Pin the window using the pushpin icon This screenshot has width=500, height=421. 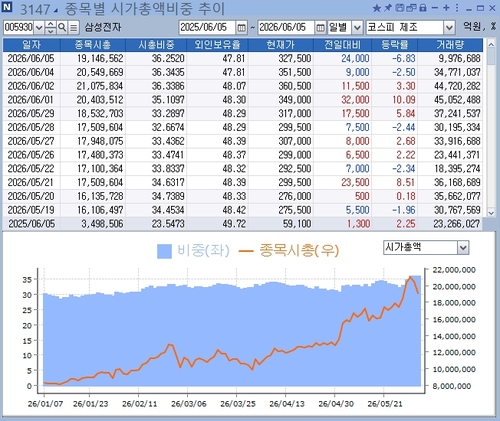click(388, 8)
